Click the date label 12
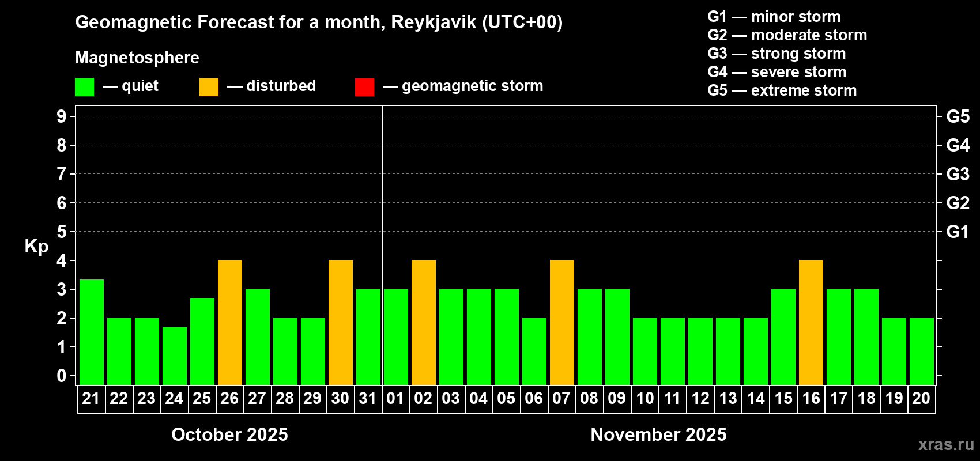The width and height of the screenshot is (980, 461). click(700, 398)
